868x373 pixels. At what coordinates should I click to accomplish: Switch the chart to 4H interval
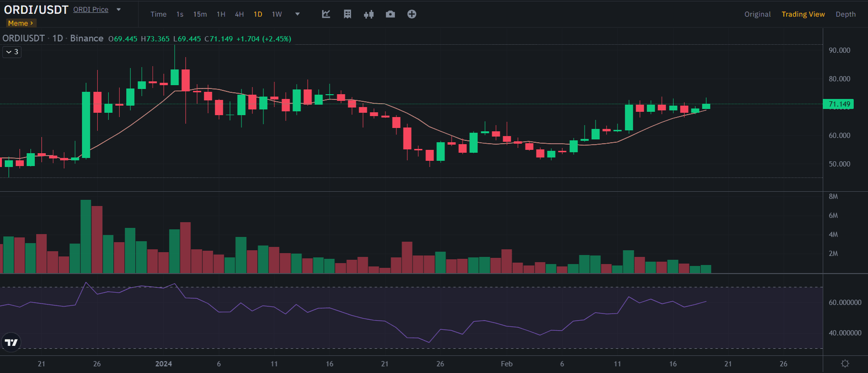pos(239,14)
